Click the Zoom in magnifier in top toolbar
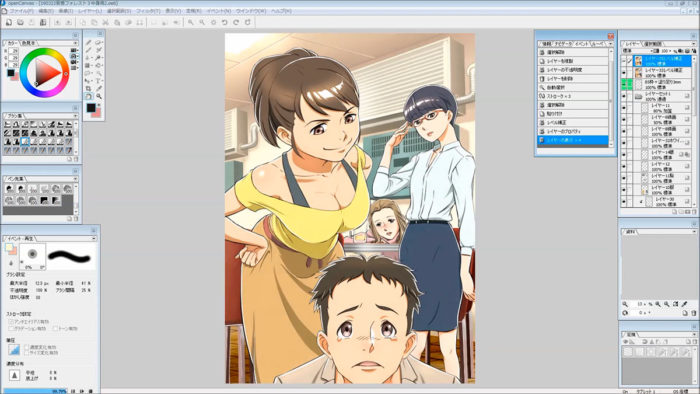700x394 pixels. pos(191,22)
